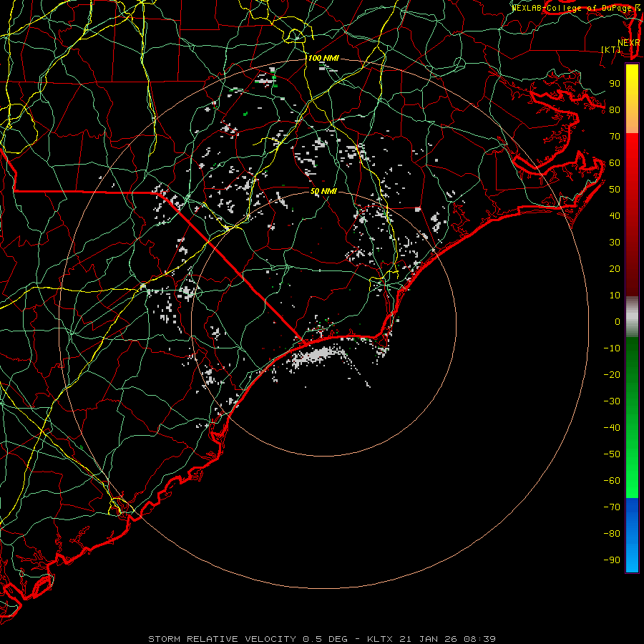Pick the gray zero-velocity segment of color bar

[x=632, y=317]
